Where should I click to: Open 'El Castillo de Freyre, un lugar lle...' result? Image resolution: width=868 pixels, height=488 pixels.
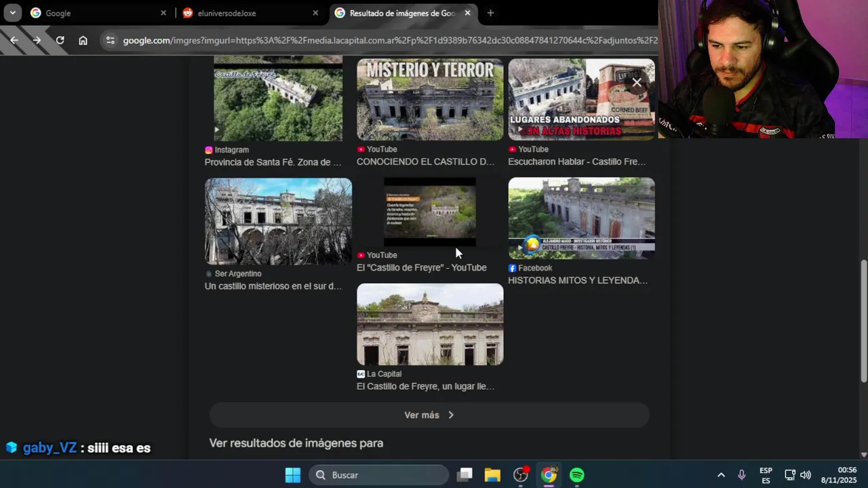425,386
